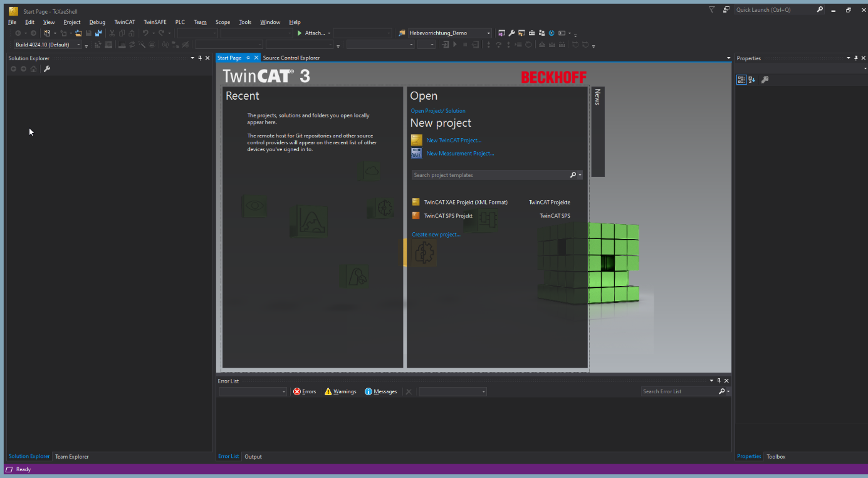The image size is (868, 478).
Task: Open the TwinCAT menu
Action: (124, 22)
